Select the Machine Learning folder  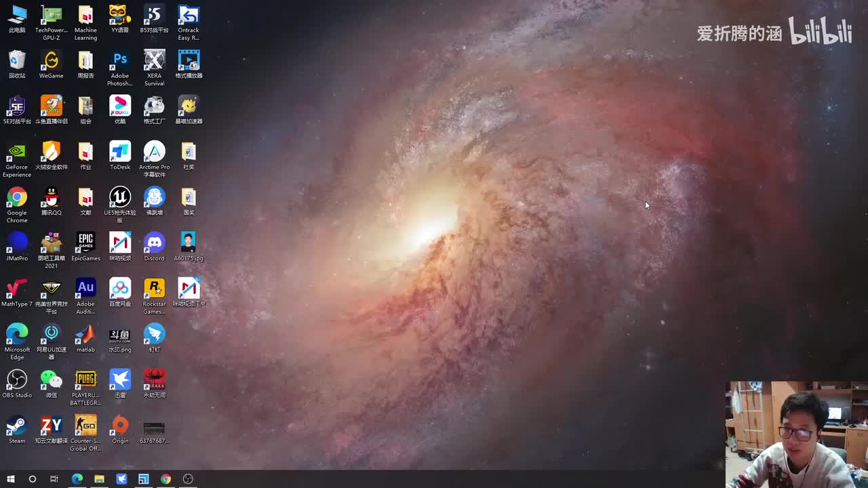point(85,23)
